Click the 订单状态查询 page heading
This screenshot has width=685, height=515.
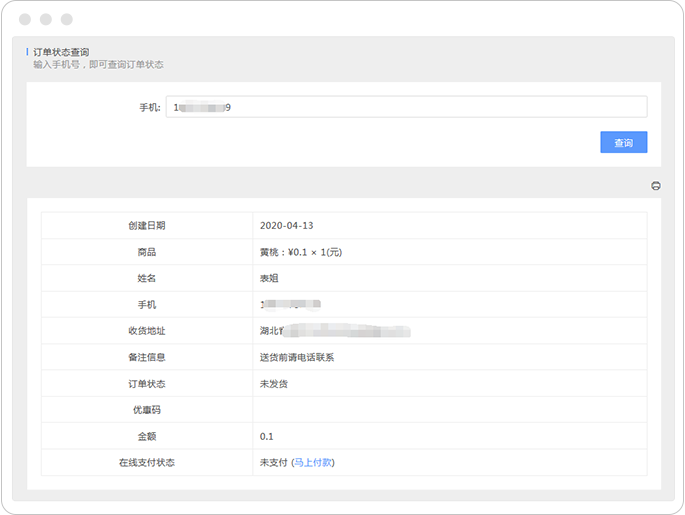click(x=60, y=51)
